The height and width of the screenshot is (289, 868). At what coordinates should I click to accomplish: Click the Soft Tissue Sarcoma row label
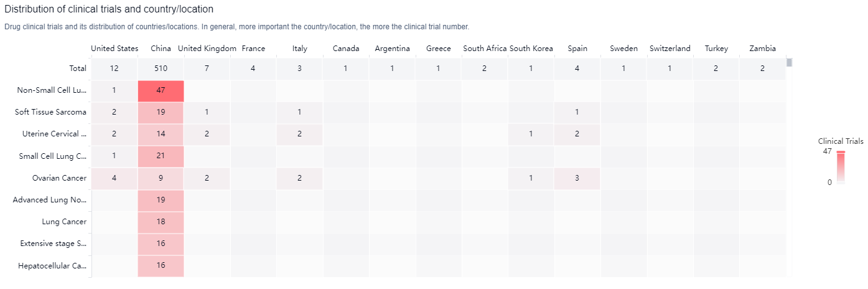[51, 112]
